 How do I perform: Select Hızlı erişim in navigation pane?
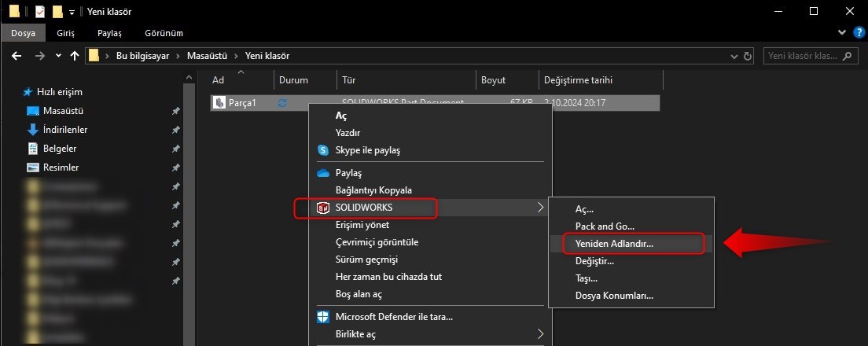point(59,92)
